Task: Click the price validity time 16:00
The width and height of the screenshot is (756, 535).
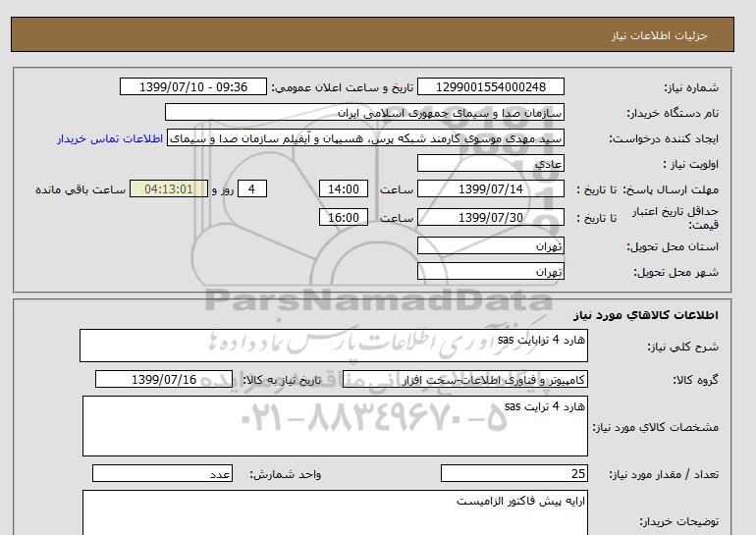Action: coord(344,217)
